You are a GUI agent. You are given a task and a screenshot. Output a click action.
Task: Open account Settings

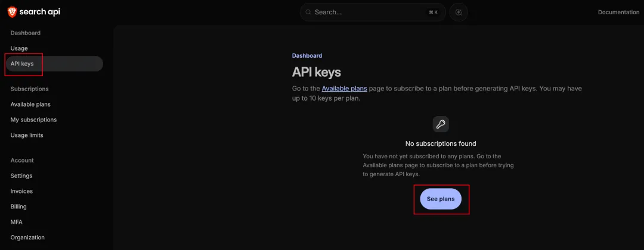point(21,176)
